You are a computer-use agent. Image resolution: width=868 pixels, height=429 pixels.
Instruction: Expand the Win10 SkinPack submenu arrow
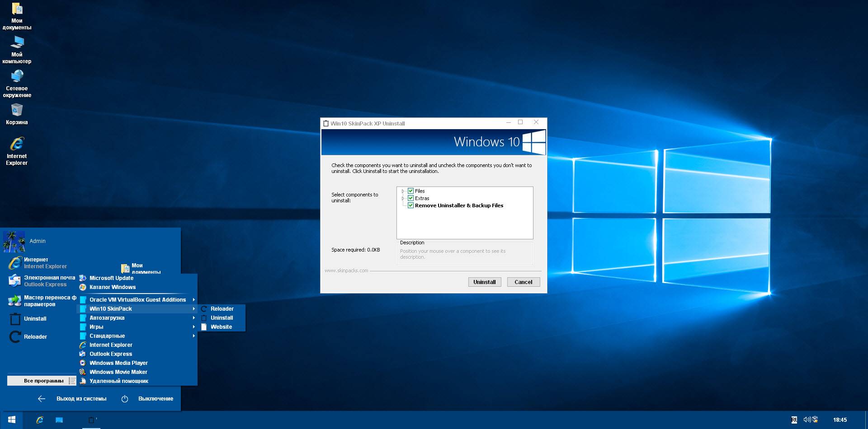tap(193, 309)
